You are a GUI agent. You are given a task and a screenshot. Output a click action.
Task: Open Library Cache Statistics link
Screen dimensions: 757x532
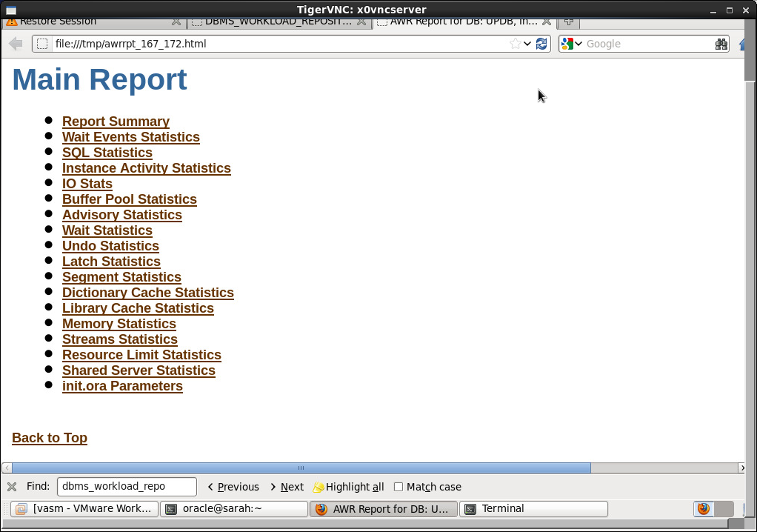pos(138,308)
